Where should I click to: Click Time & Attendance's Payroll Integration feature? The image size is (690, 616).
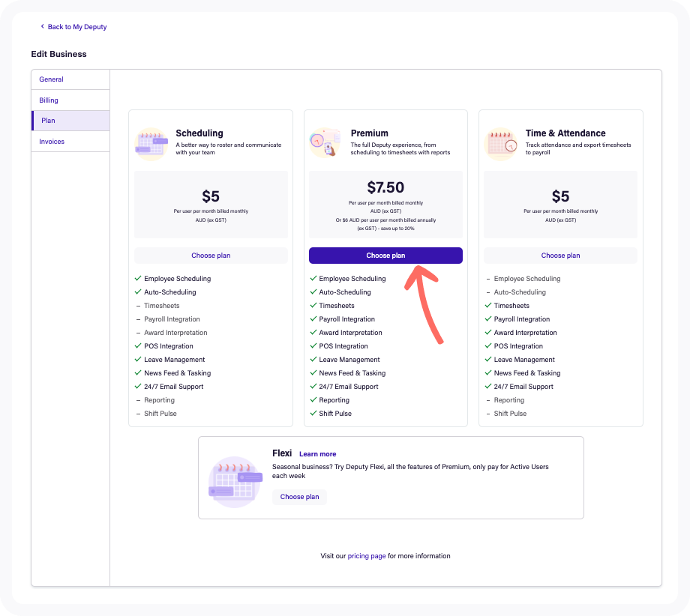[x=521, y=319]
